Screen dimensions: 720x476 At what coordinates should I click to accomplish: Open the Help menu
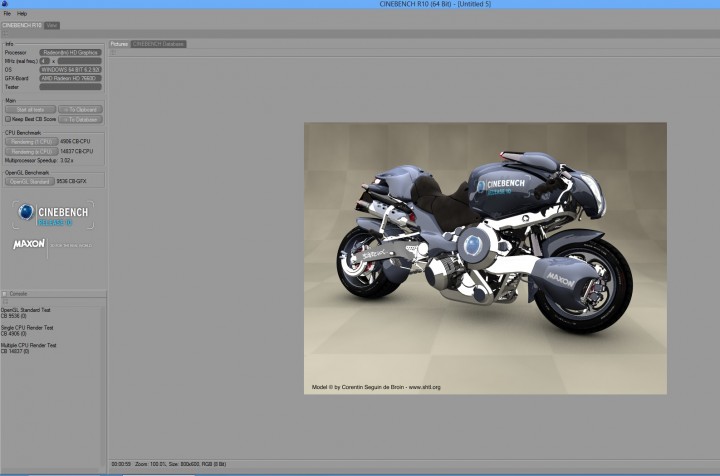pos(22,13)
